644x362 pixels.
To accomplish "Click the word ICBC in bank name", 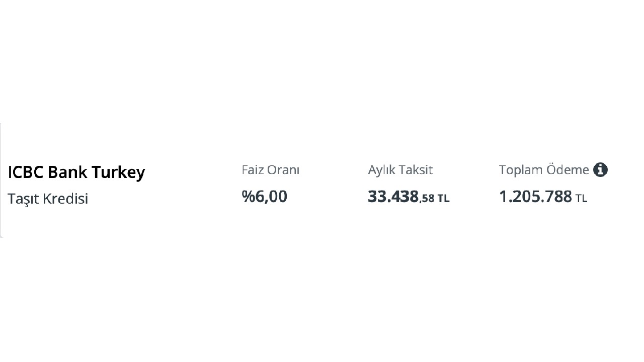I will click(x=26, y=172).
